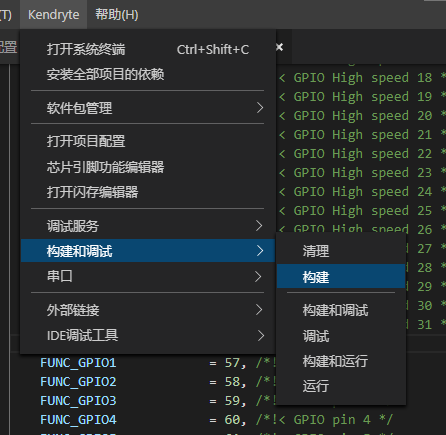Choose 清理 in the submenu
This screenshot has width=446, height=435.
(x=341, y=251)
